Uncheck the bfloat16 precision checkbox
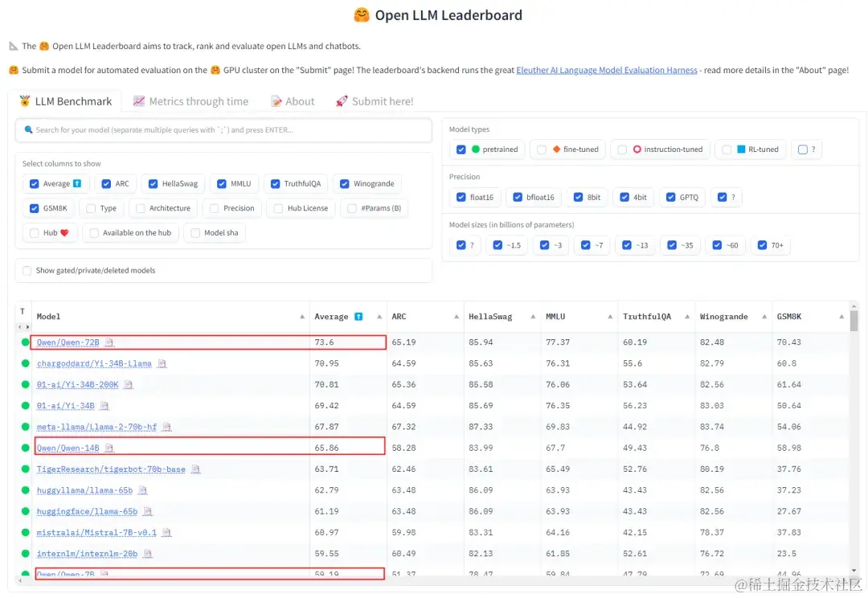This screenshot has width=868, height=598. (518, 197)
